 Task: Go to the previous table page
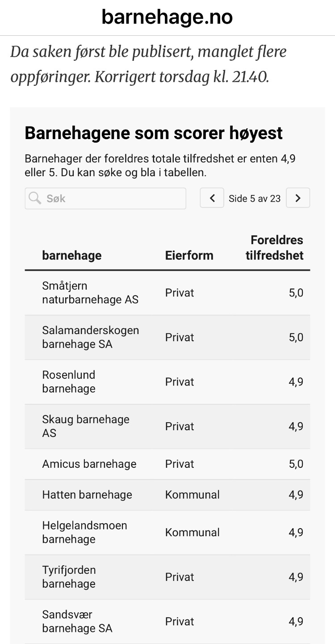212,198
